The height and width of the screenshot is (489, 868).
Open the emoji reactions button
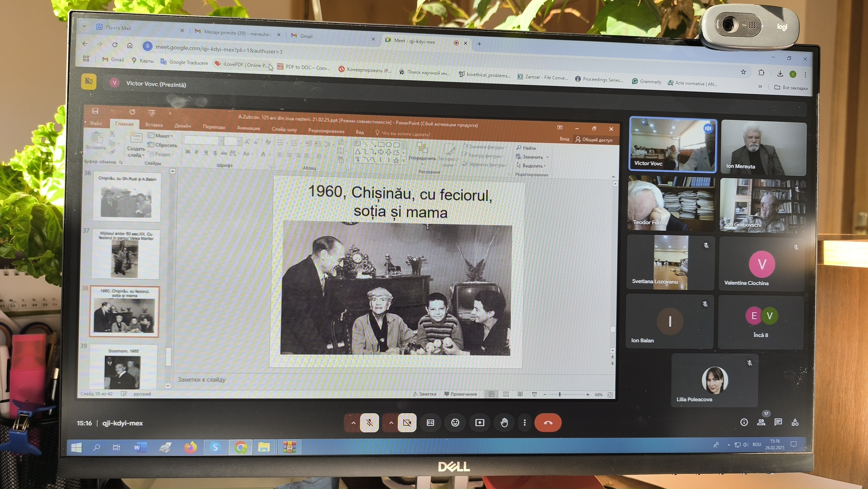tap(455, 422)
